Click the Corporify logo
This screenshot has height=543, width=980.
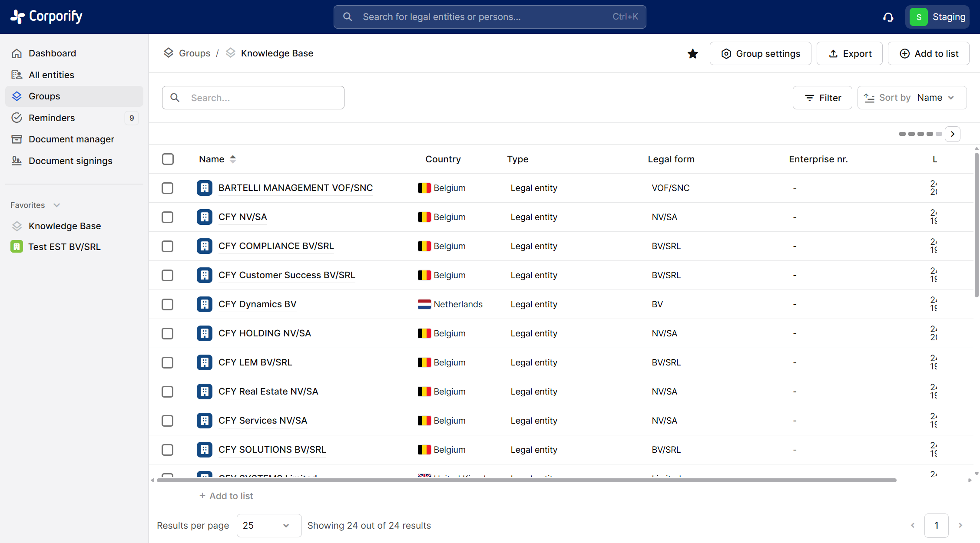(46, 16)
